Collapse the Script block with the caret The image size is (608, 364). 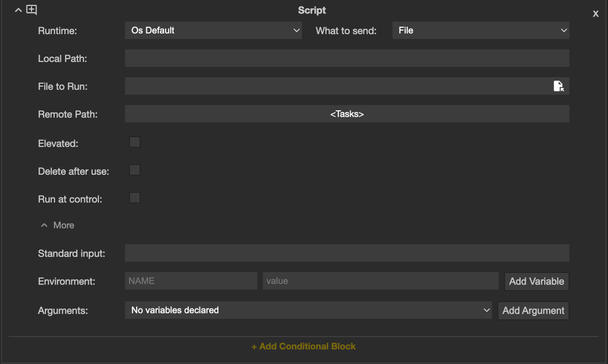point(18,10)
